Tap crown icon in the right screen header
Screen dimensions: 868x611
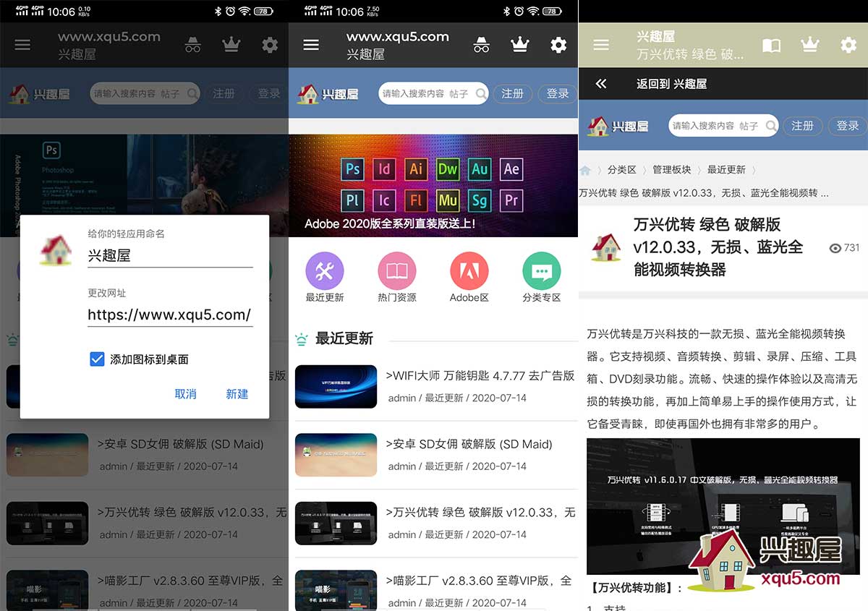(x=810, y=45)
